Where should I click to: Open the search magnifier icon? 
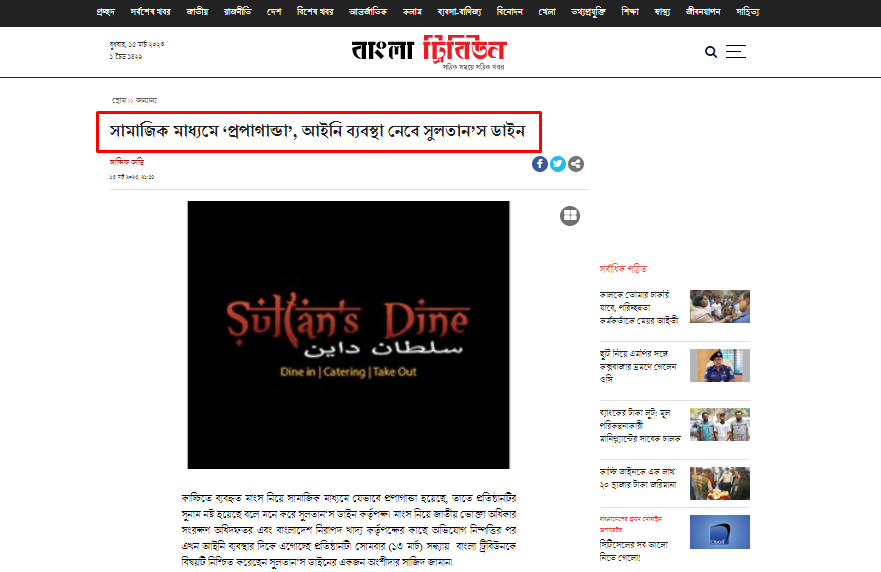(711, 52)
